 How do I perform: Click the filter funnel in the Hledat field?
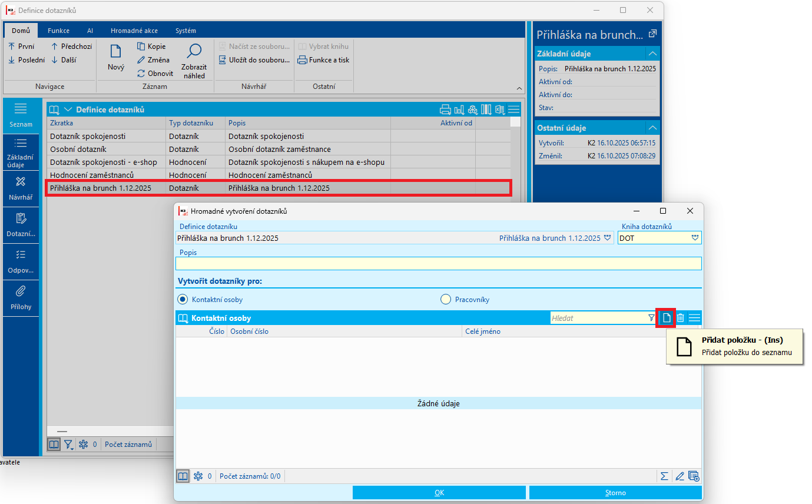[x=651, y=318]
